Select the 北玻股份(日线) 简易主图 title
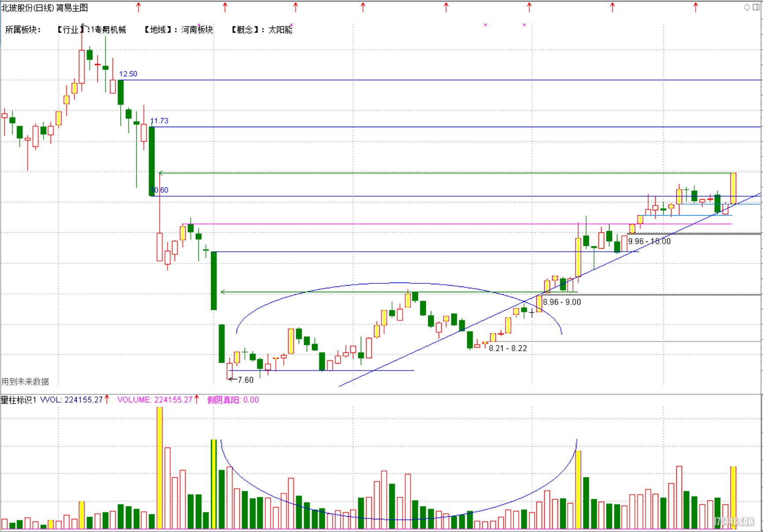Screen dimensions: 763x532 pyautogui.click(x=44, y=8)
